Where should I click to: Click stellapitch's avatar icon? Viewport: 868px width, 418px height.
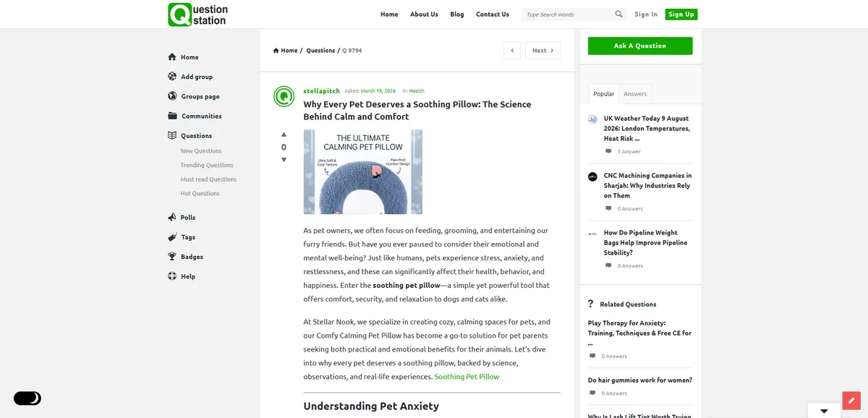click(x=284, y=96)
